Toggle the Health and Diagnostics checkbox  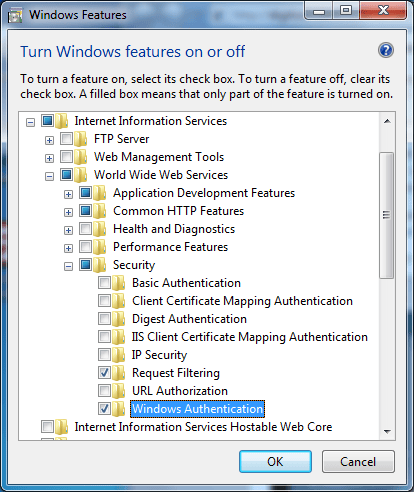[85, 228]
